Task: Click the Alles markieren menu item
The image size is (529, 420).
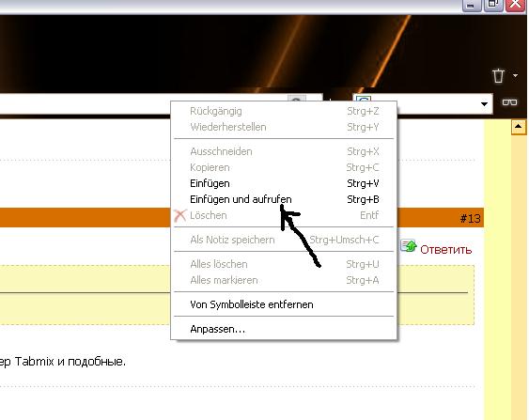Action: point(284,280)
